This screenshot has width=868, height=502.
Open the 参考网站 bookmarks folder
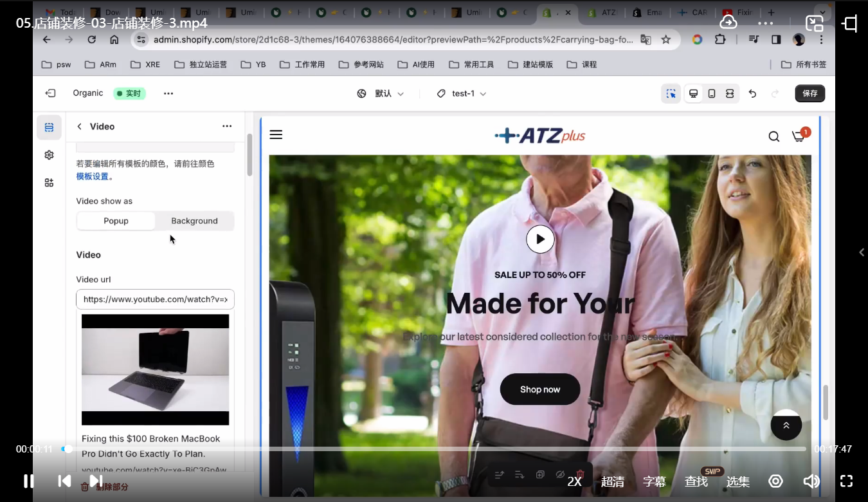point(361,64)
